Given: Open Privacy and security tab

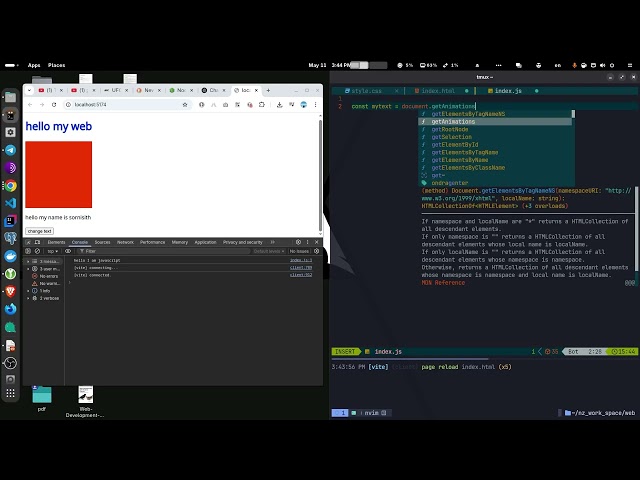Looking at the screenshot, I should pos(242,242).
